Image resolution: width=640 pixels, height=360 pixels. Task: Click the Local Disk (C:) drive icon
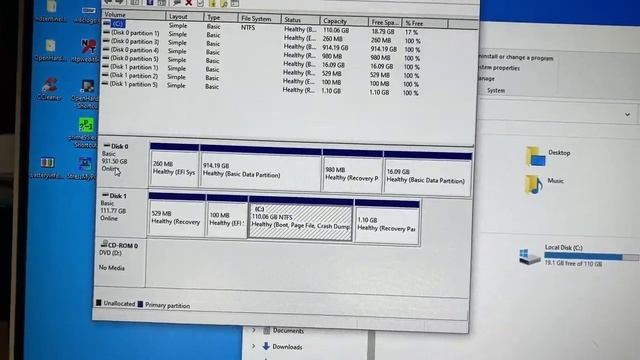529,257
